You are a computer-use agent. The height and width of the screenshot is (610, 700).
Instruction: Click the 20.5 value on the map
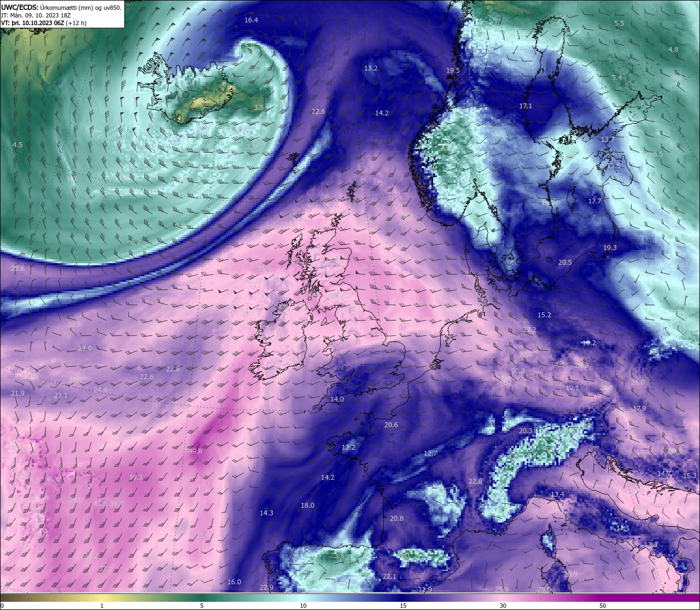pos(565,263)
